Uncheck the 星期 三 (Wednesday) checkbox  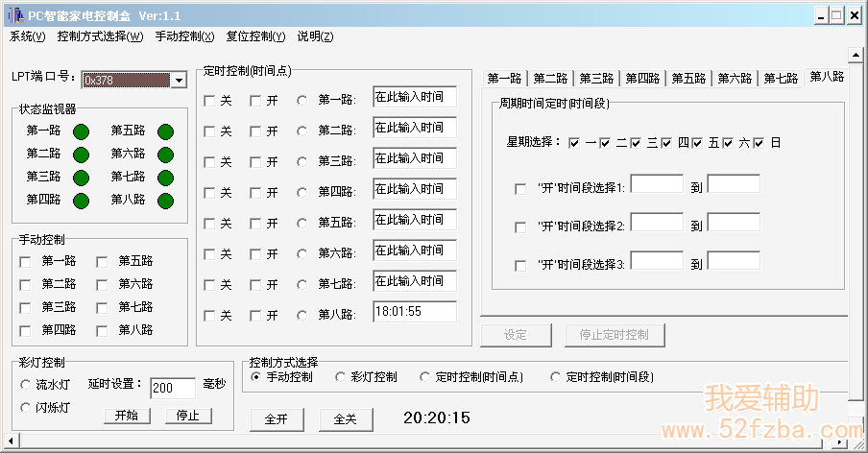tap(636, 143)
